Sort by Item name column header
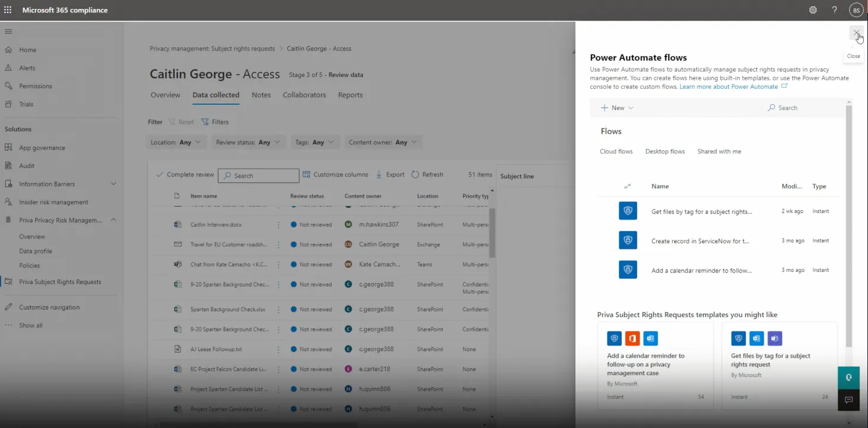The height and width of the screenshot is (428, 868). (x=204, y=196)
